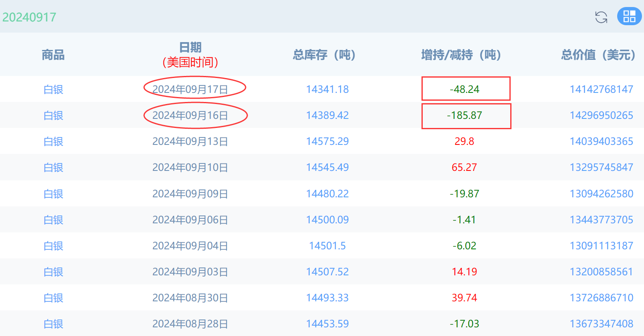Image resolution: width=644 pixels, height=336 pixels.
Task: Click the -48.24 change value
Action: [x=464, y=90]
